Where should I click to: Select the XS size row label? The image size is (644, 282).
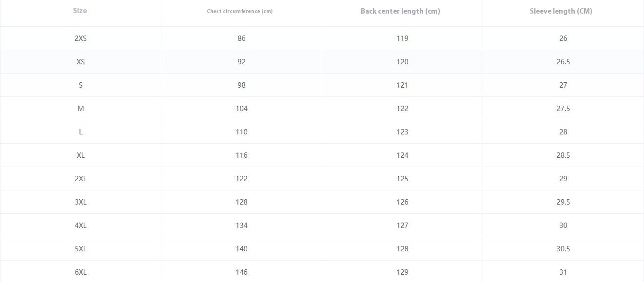coord(80,62)
